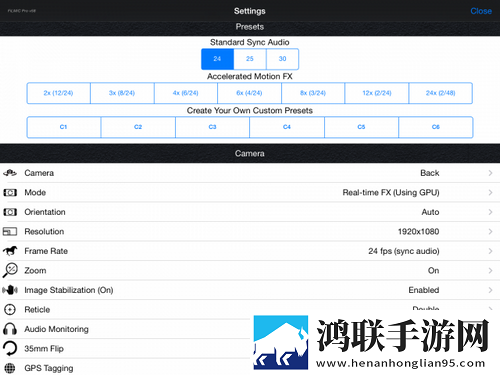Expand the Orientation Auto chevron

[490, 212]
